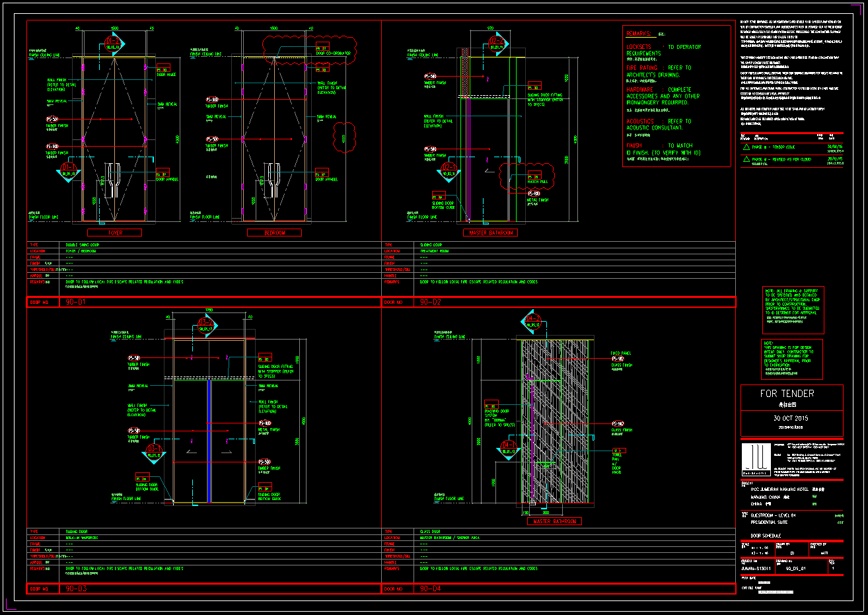The width and height of the screenshot is (868, 615).
Task: Click the SLIDING DOOR type cell for 90-D2
Action: tap(430, 245)
